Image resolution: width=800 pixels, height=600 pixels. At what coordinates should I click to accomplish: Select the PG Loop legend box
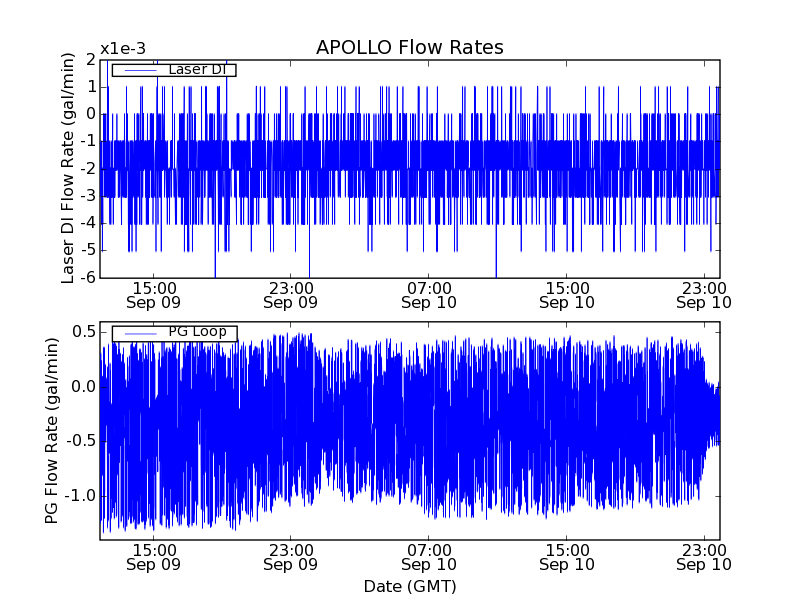(174, 333)
